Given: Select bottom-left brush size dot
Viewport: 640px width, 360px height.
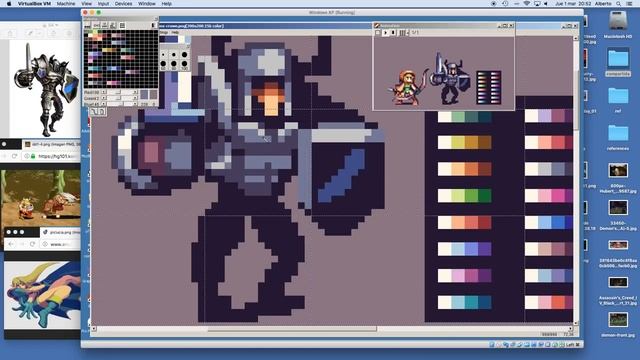Looking at the screenshot, I should point(163,64).
